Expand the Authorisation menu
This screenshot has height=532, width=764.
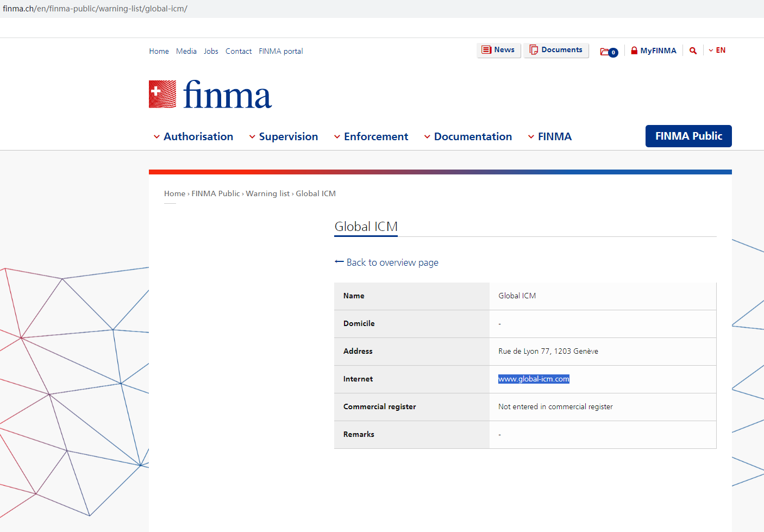click(x=193, y=136)
